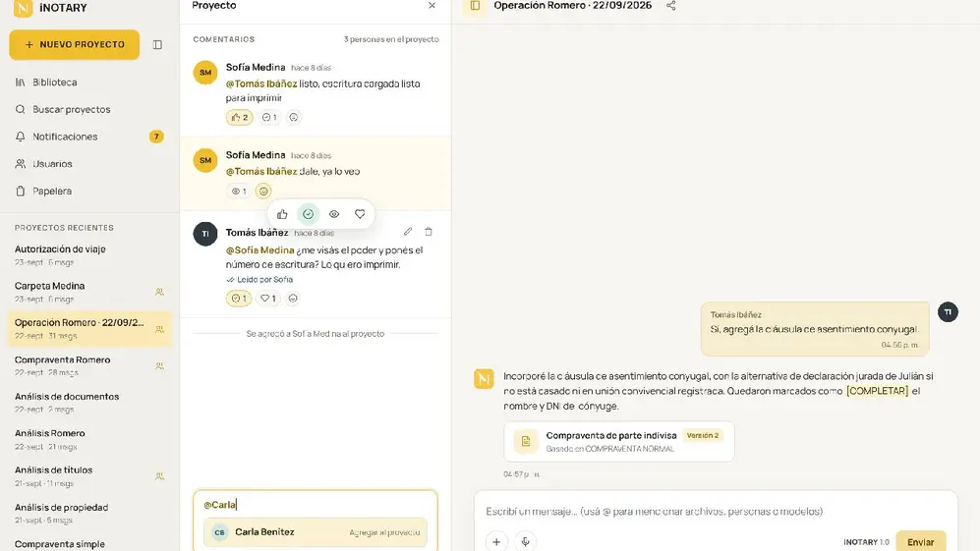980x551 pixels.
Task: Open the Carpeta Medina project
Action: click(x=89, y=292)
